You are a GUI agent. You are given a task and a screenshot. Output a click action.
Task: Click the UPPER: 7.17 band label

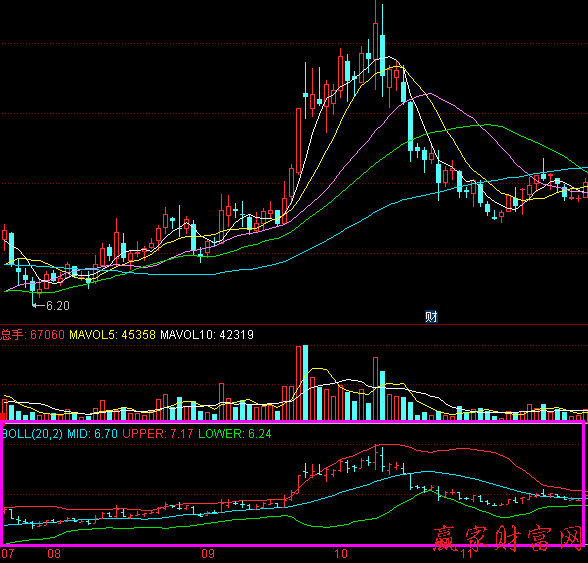pyautogui.click(x=158, y=434)
